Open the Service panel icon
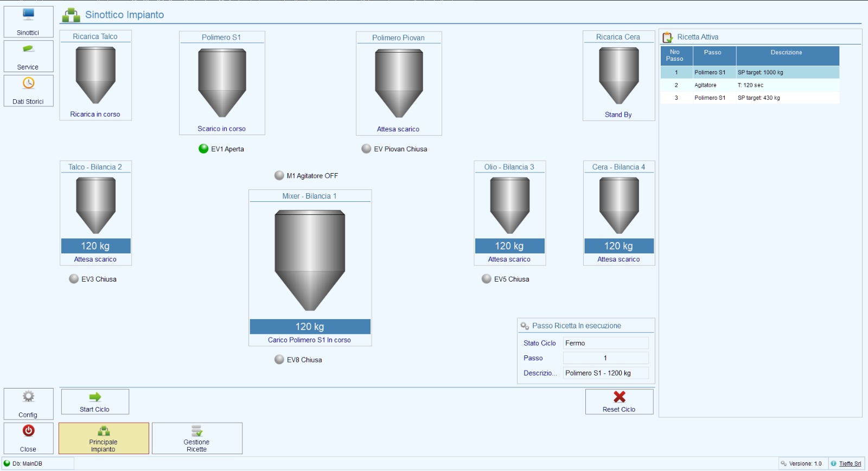This screenshot has height=471, width=868. (x=28, y=49)
